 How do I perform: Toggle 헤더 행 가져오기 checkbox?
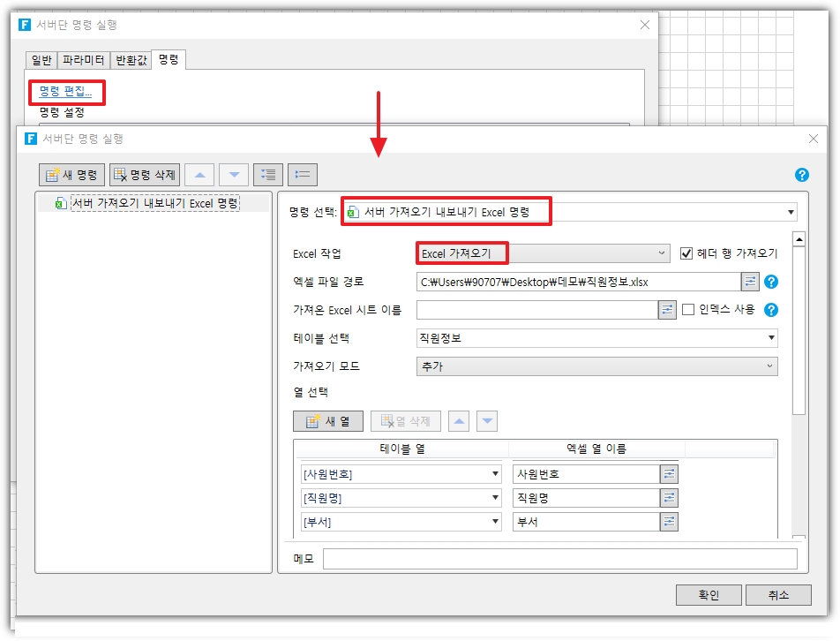[686, 253]
